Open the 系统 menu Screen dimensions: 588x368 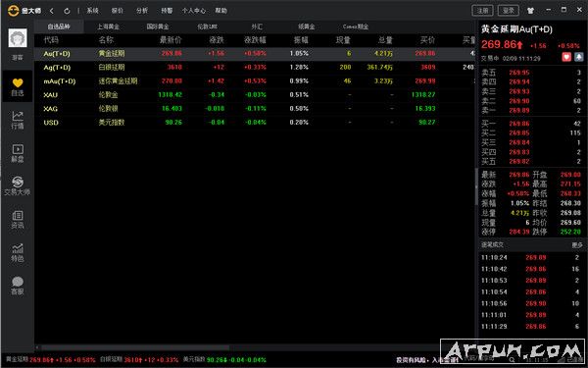point(93,11)
